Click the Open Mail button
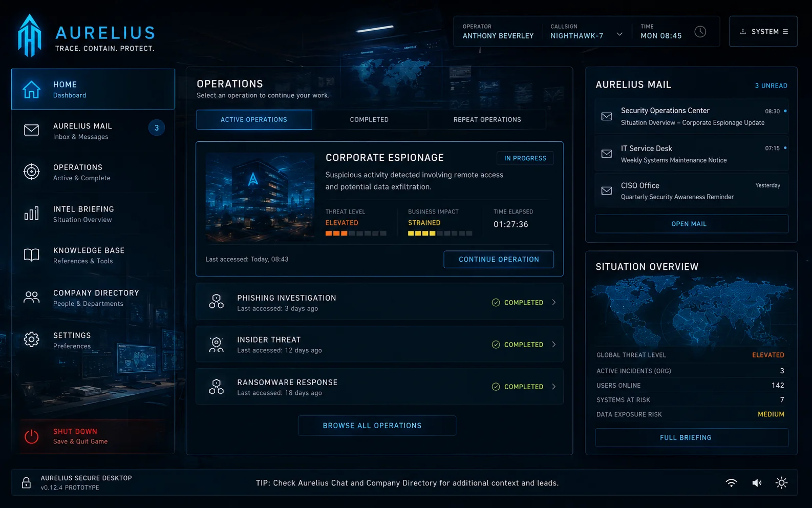The height and width of the screenshot is (508, 812). (692, 224)
